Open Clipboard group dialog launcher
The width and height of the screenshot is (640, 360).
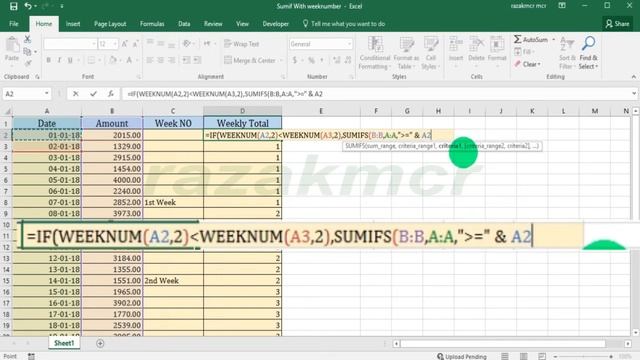[x=38, y=77]
